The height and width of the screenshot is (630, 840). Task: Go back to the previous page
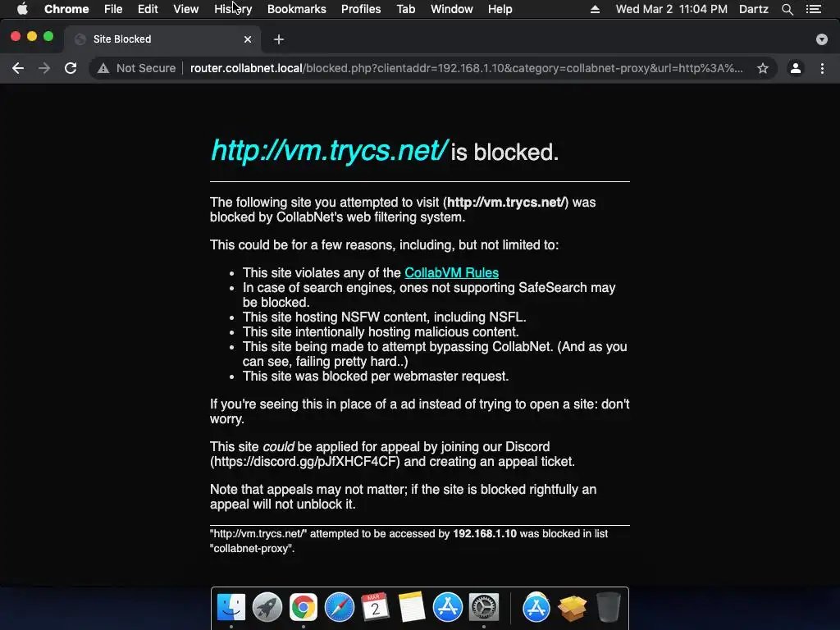pos(18,68)
